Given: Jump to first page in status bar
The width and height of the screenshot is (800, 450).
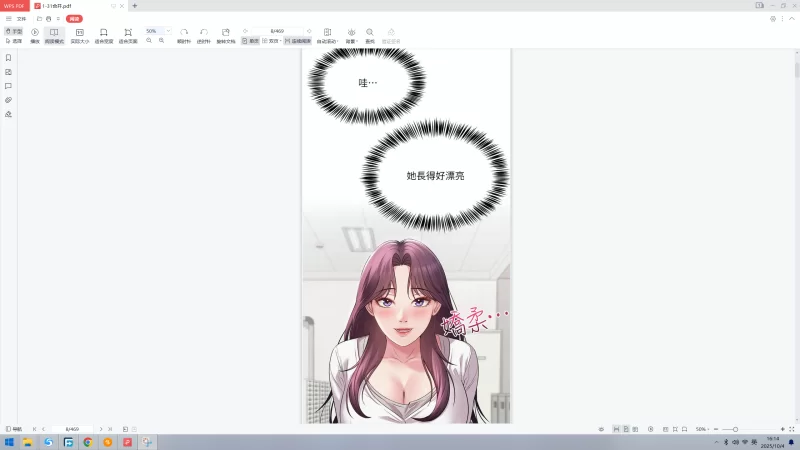Looking at the screenshot, I should (34, 429).
